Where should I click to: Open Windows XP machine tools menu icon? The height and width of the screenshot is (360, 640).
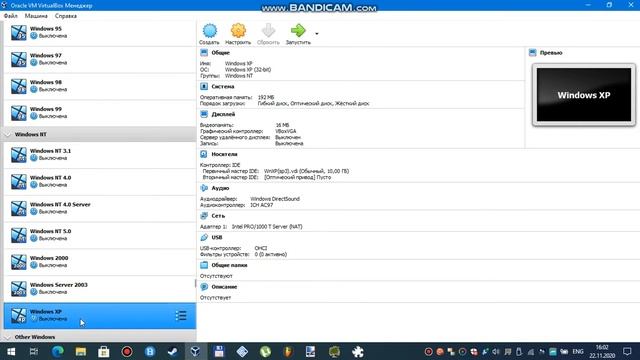[181, 316]
